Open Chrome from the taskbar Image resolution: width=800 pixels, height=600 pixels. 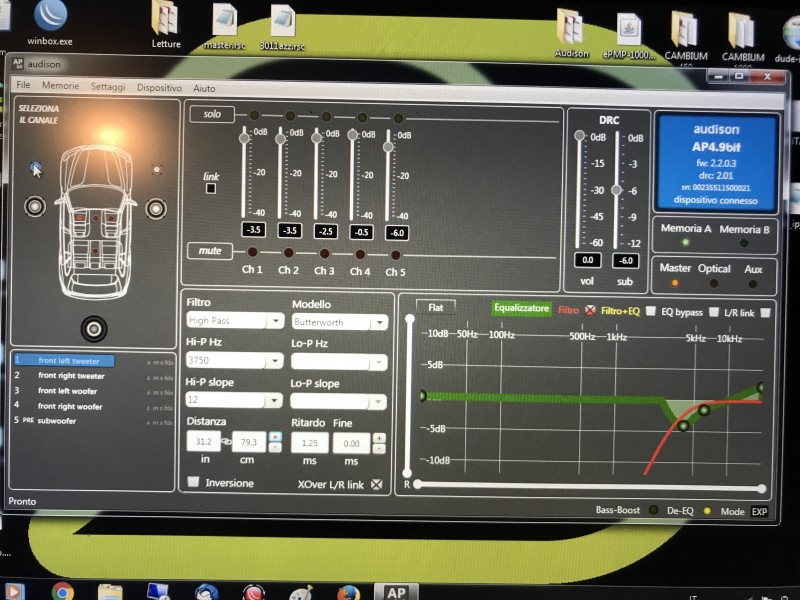pos(62,592)
